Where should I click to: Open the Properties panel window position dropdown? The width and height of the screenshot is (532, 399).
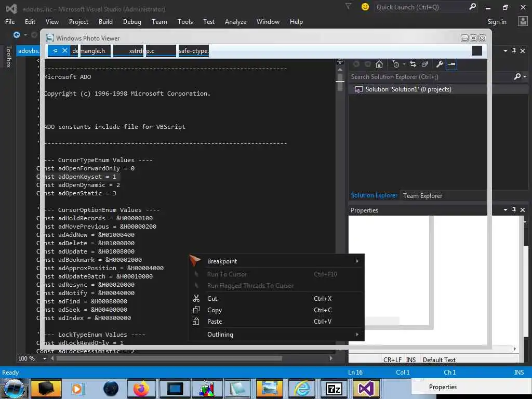point(506,210)
